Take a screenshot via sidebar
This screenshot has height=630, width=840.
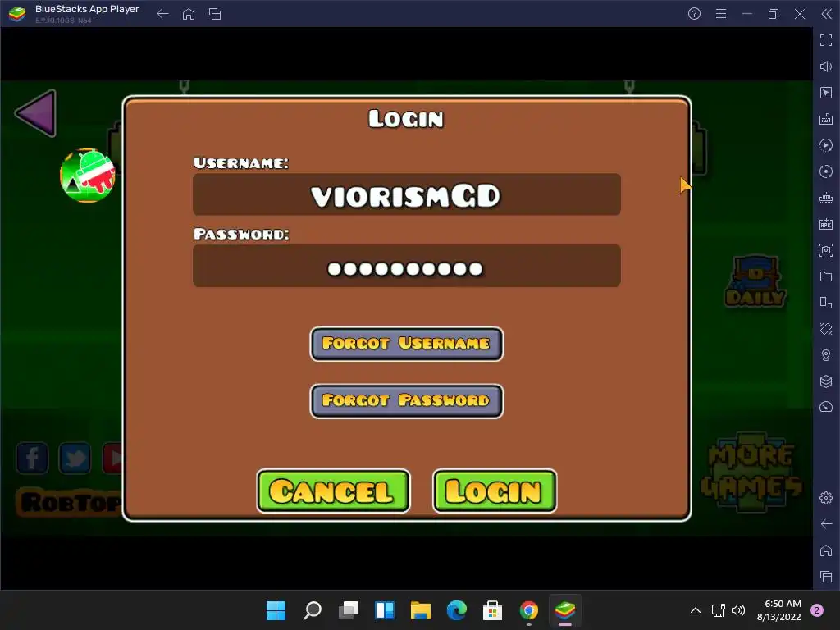pos(826,250)
